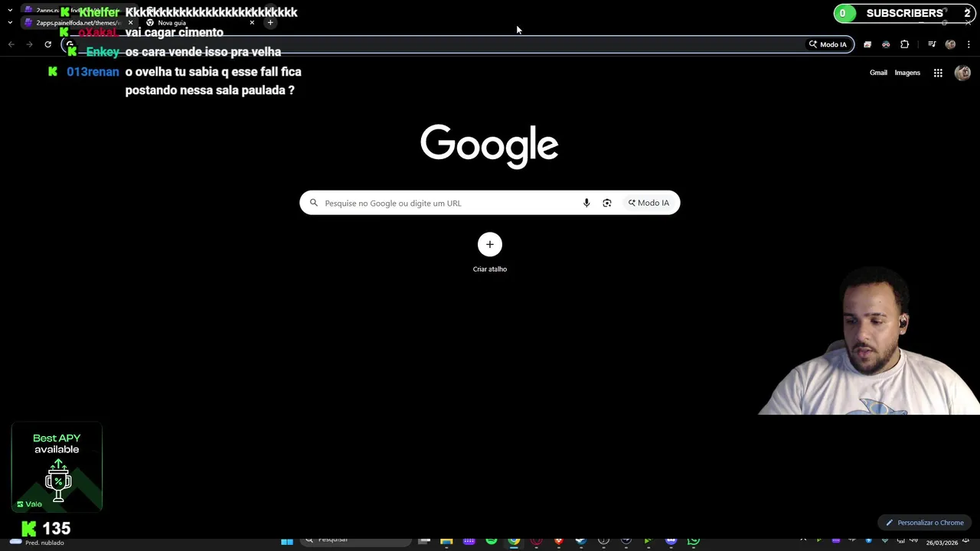Open the media control playlist icon
Viewport: 980px width, 551px height.
[x=932, y=44]
